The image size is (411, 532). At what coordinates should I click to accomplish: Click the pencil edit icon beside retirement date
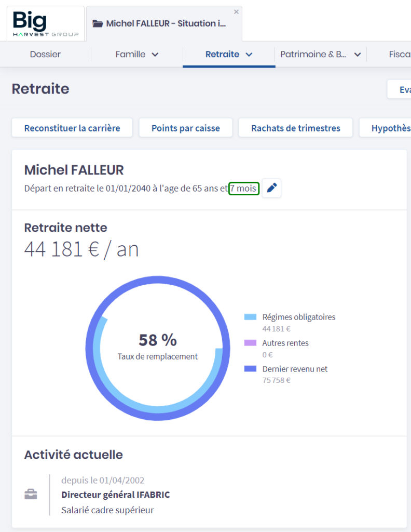[x=271, y=188]
